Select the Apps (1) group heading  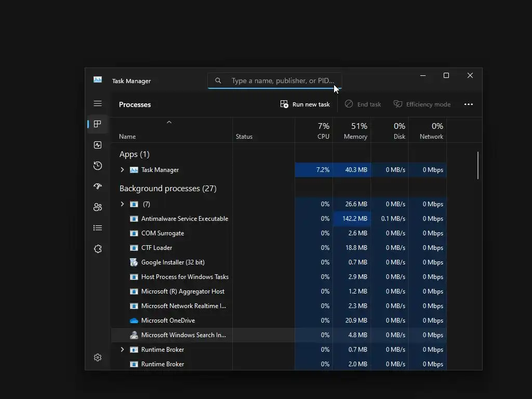pyautogui.click(x=135, y=154)
